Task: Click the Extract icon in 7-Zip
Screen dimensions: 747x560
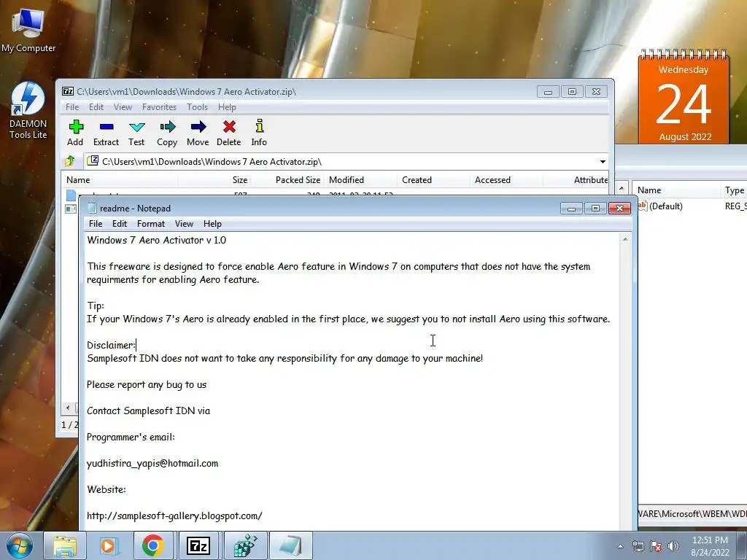Action: pos(106,133)
